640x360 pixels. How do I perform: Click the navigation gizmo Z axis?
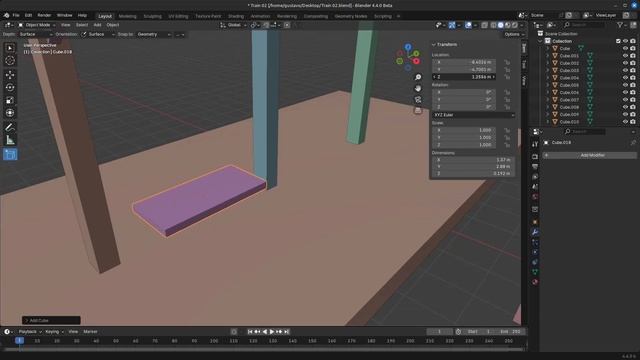pyautogui.click(x=408, y=47)
